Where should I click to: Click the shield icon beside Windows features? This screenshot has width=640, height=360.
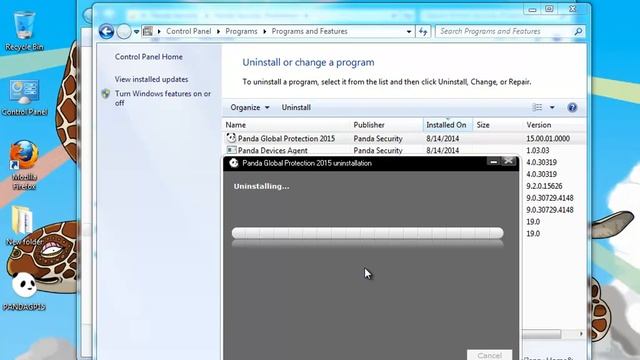pyautogui.click(x=106, y=94)
